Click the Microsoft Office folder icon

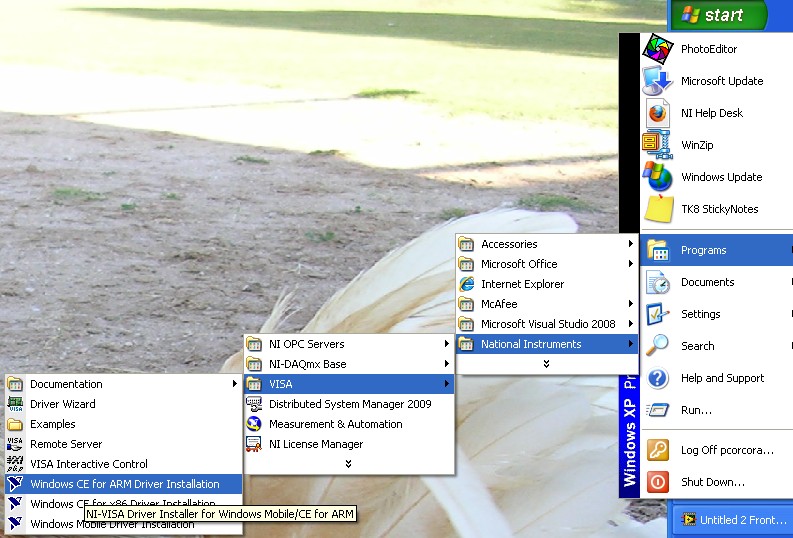point(466,264)
